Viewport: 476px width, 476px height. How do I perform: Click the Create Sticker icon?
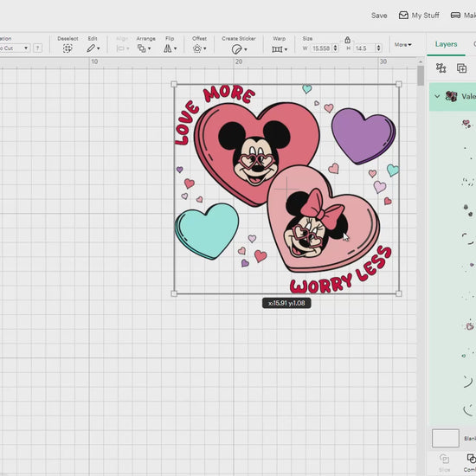click(x=236, y=48)
